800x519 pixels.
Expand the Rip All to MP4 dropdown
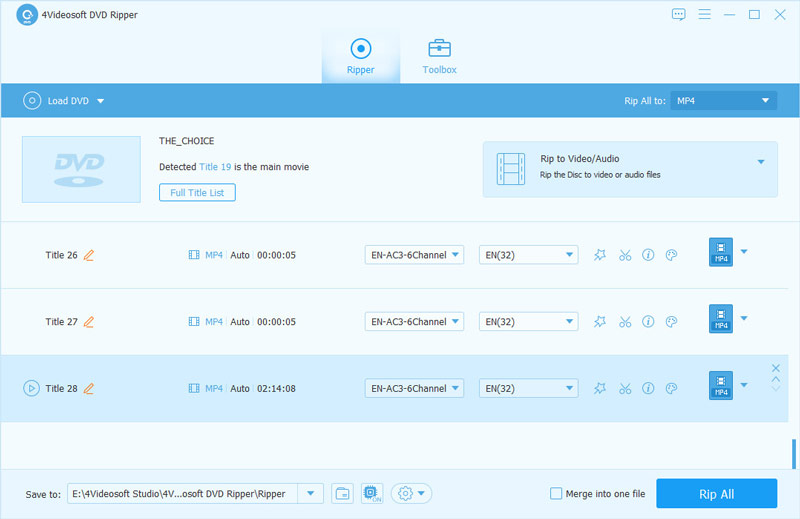723,101
